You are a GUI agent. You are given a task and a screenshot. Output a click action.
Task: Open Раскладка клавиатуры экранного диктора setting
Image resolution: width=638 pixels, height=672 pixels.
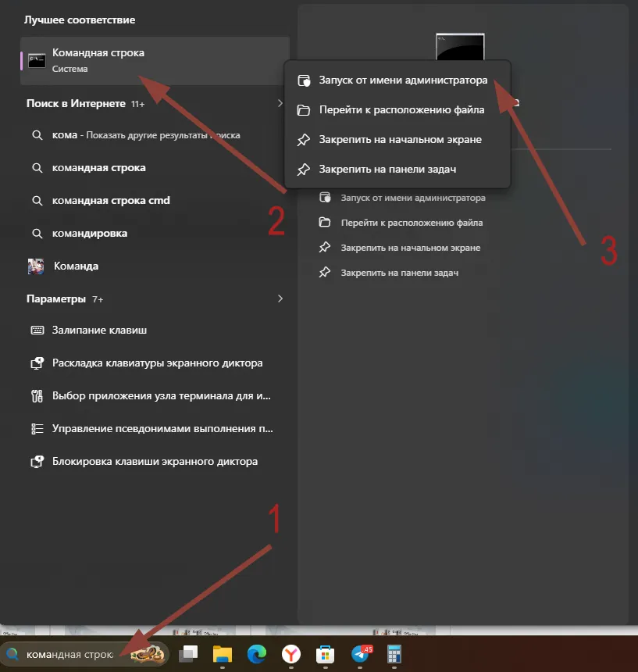pyautogui.click(x=156, y=363)
